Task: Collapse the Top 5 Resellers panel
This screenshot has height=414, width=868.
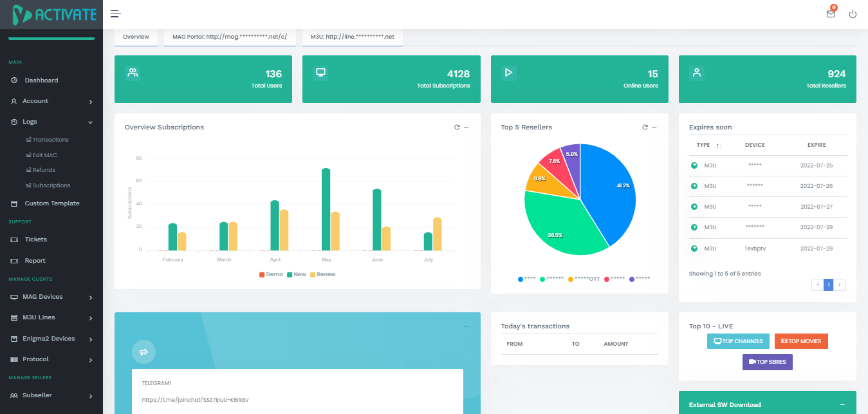Action: (654, 127)
